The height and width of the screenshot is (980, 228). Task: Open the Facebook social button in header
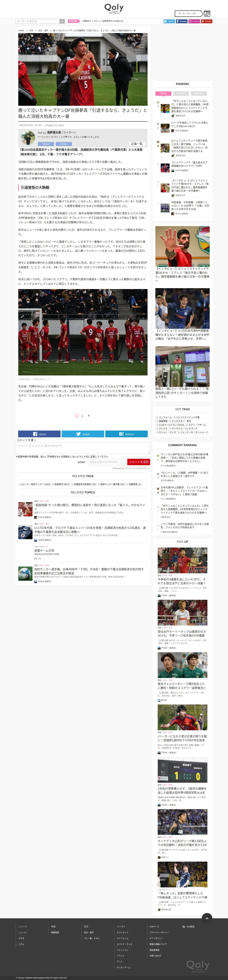(182, 21)
